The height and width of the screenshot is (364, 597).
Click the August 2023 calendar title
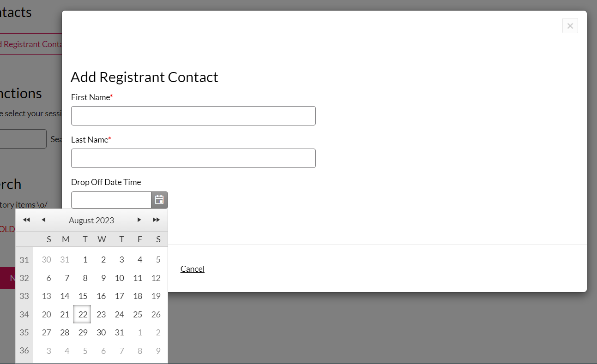pos(91,221)
